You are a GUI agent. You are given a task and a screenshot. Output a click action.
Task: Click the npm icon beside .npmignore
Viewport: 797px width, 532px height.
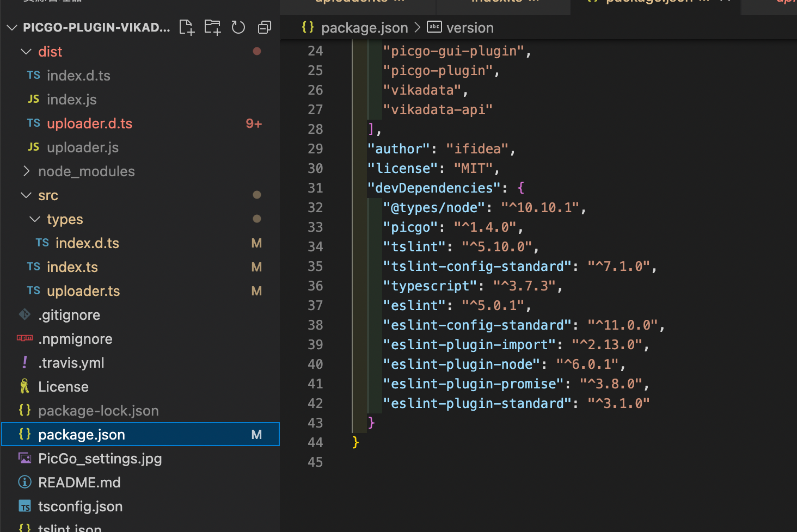click(24, 338)
